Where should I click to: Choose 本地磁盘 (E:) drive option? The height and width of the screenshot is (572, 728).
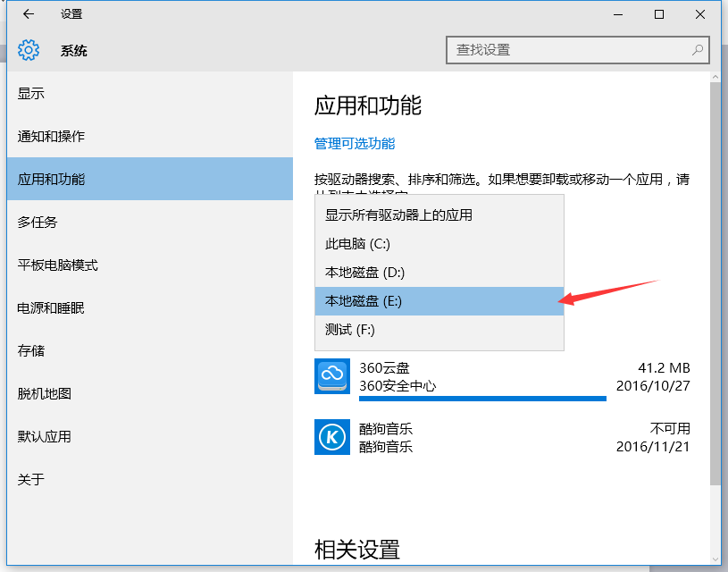[x=439, y=301]
